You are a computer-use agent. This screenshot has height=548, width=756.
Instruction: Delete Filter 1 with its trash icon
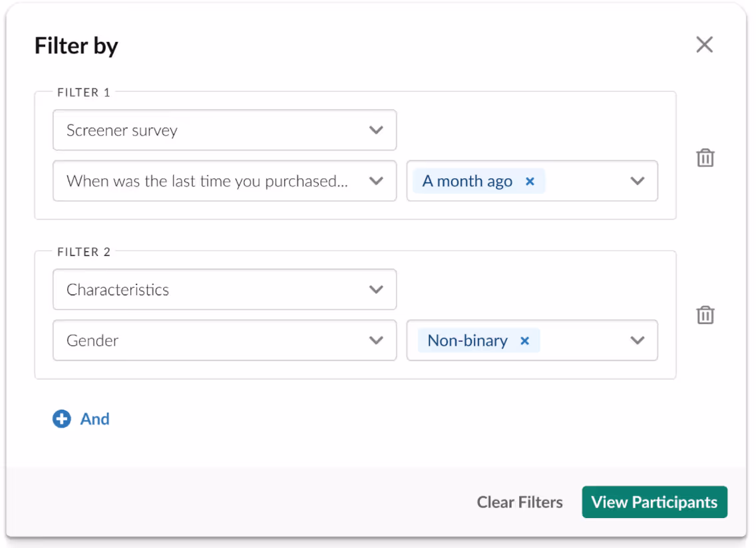[x=705, y=158]
